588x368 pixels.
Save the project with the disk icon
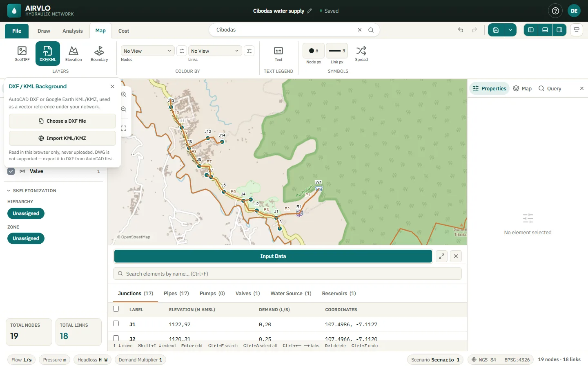click(496, 30)
